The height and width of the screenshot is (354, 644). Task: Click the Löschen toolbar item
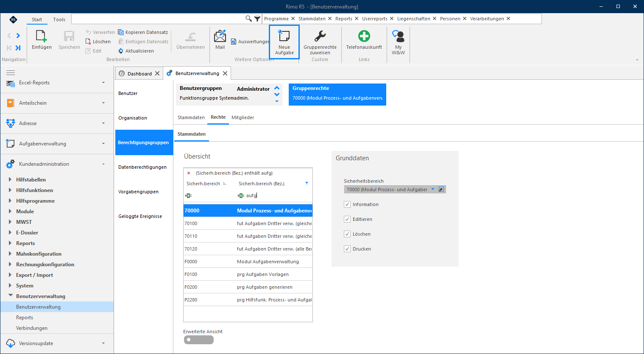tap(98, 42)
